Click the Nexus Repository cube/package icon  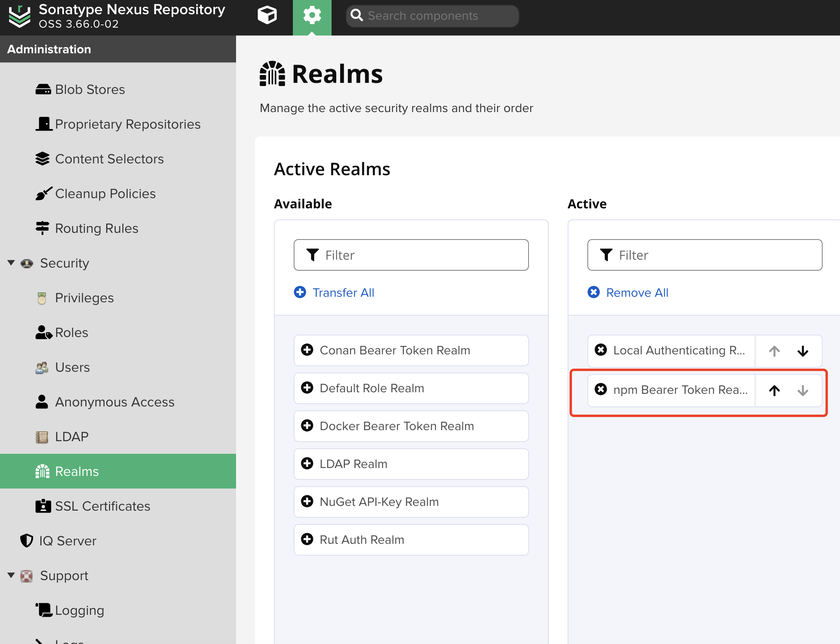tap(267, 15)
